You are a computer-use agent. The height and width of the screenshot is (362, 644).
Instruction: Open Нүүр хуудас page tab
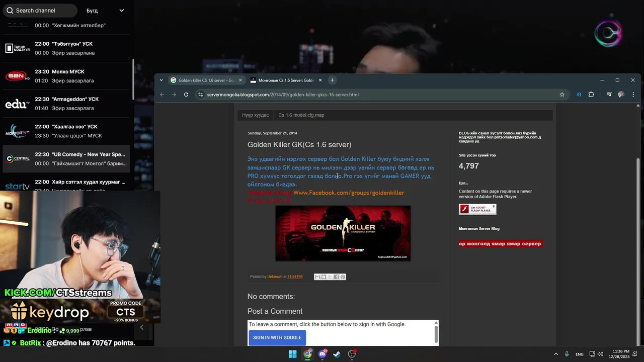255,115
